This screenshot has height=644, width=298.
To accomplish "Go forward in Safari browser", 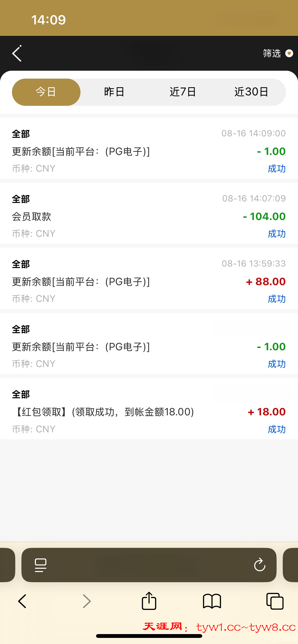I will point(87,601).
